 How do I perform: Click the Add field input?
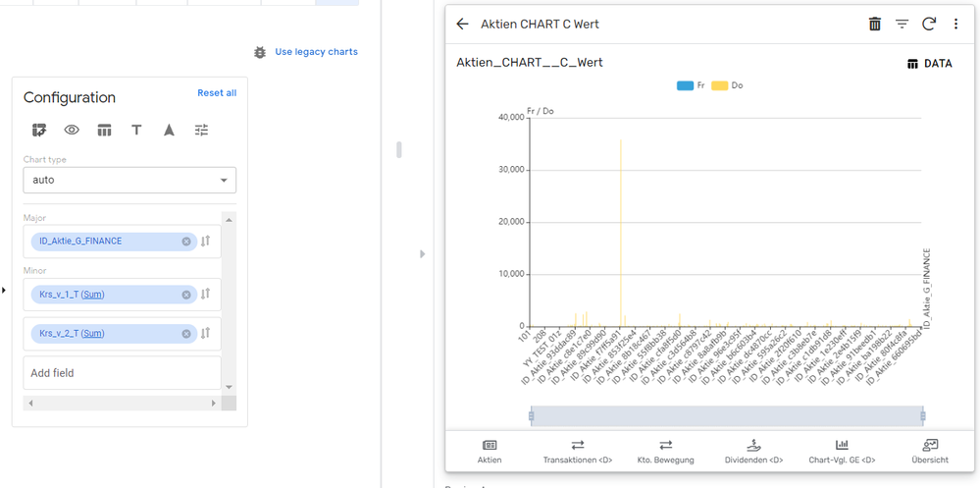tap(123, 373)
